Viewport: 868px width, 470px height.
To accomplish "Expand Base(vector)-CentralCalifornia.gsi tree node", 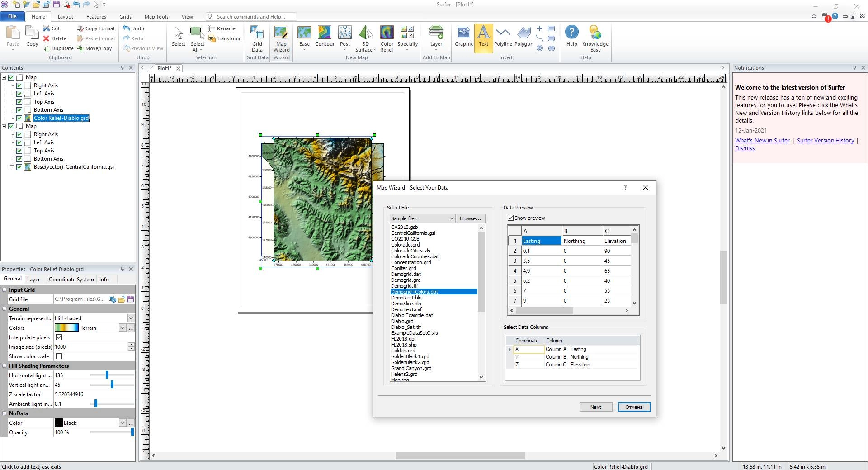I will (x=12, y=167).
